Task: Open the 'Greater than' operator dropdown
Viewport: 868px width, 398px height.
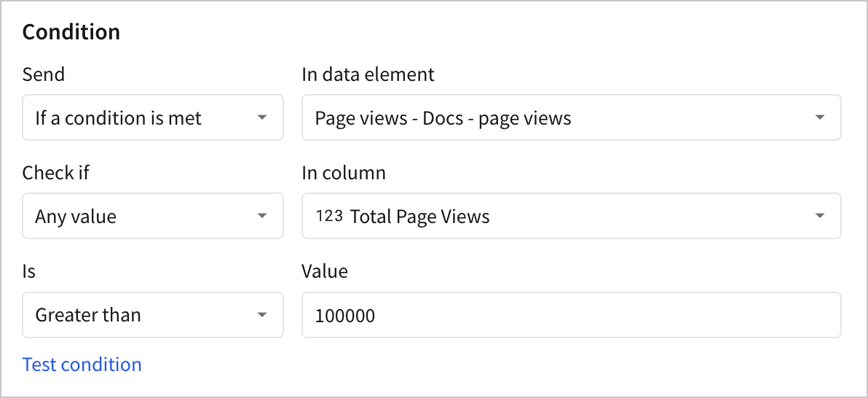Action: 153,315
